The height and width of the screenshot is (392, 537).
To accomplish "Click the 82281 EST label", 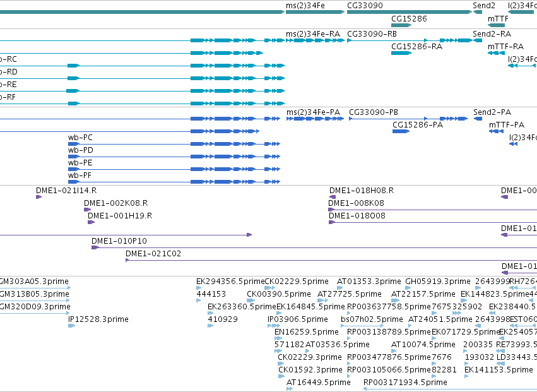I will (444, 370).
